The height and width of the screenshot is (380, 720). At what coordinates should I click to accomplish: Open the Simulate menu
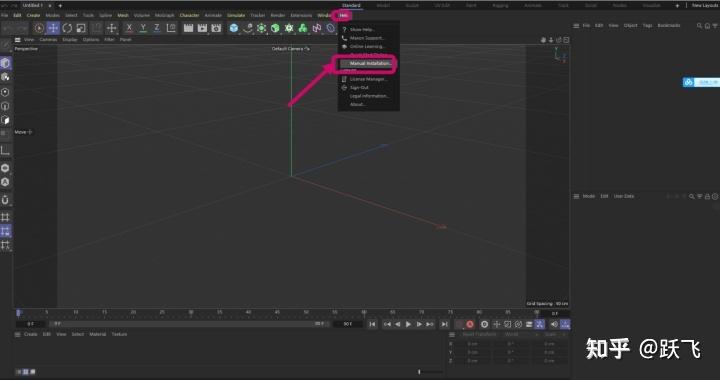pos(236,15)
